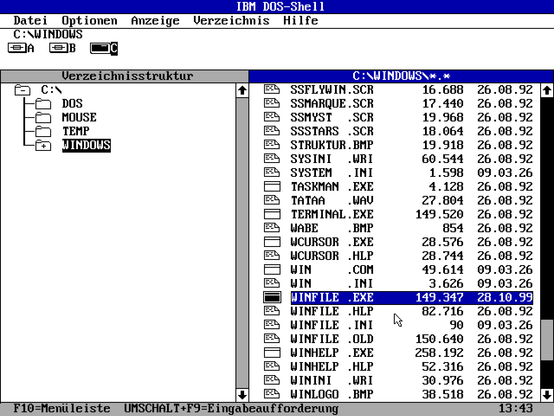Click the WCURSOR.HLP file icon
Screen dimensions: 554x416
(x=272, y=256)
